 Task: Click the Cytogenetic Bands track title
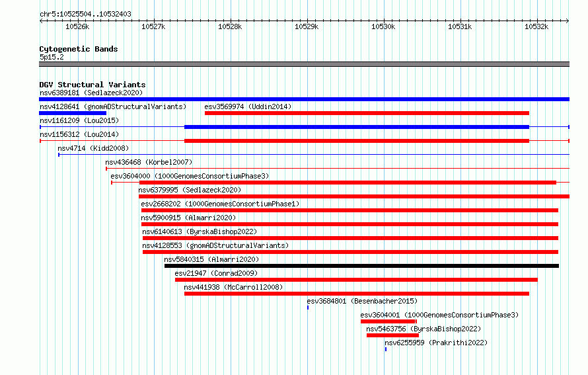pos(79,49)
